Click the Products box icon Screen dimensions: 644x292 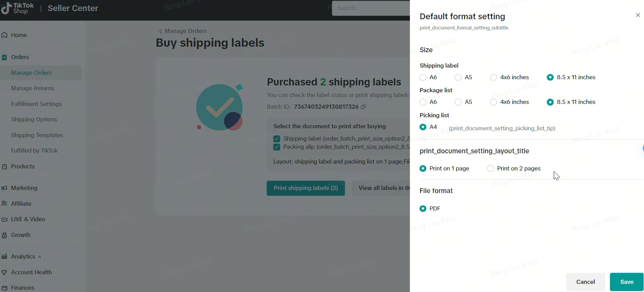[x=4, y=166]
